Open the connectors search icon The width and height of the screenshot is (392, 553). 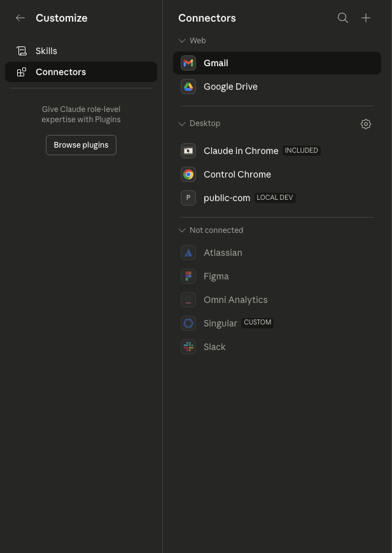point(343,18)
